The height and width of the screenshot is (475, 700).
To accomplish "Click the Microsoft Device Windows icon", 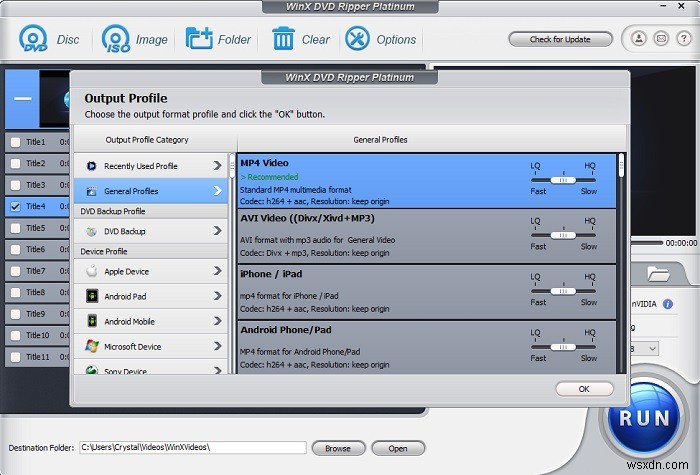I will pyautogui.click(x=92, y=346).
